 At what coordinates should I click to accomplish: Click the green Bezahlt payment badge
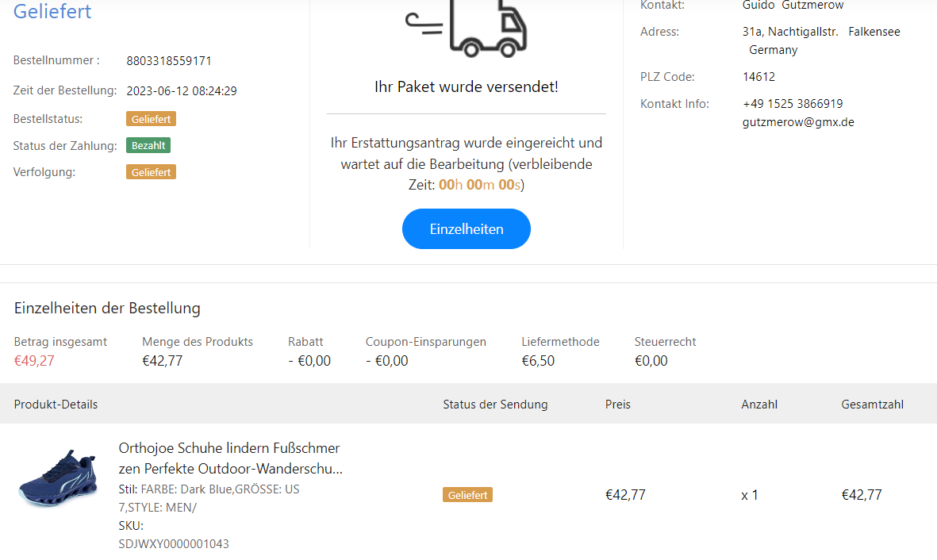[148, 145]
